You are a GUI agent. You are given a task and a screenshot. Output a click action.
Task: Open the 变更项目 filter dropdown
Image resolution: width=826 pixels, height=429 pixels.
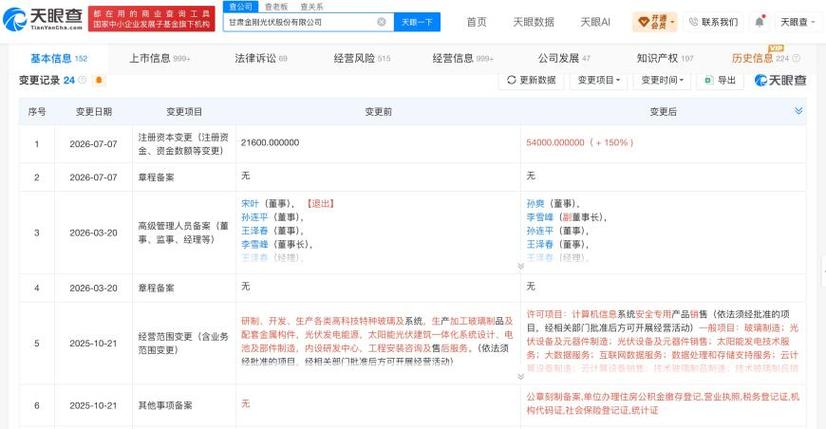[x=598, y=80]
